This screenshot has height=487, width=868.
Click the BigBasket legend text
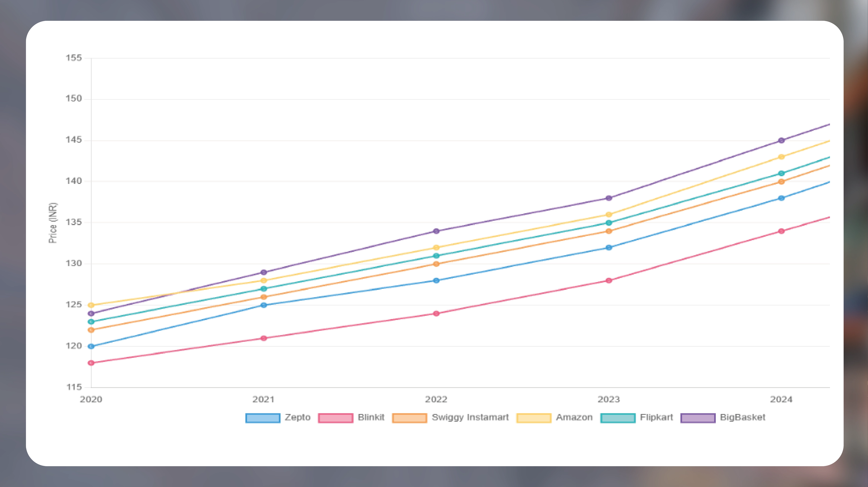743,417
